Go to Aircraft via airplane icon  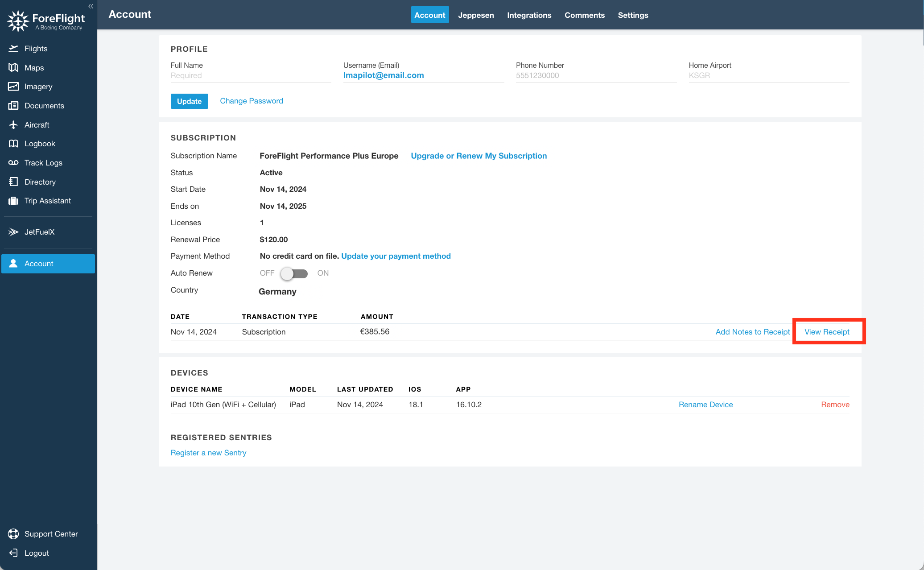13,125
